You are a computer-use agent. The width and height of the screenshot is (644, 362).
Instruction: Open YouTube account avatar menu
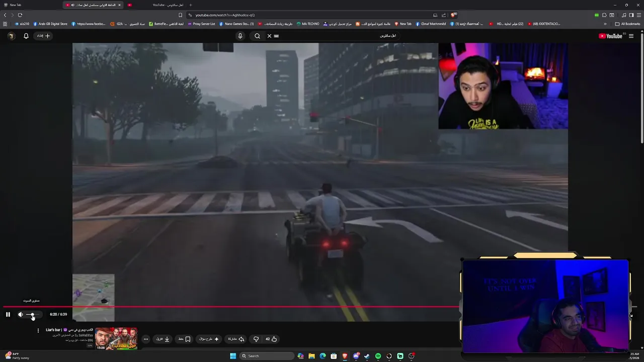(x=11, y=36)
